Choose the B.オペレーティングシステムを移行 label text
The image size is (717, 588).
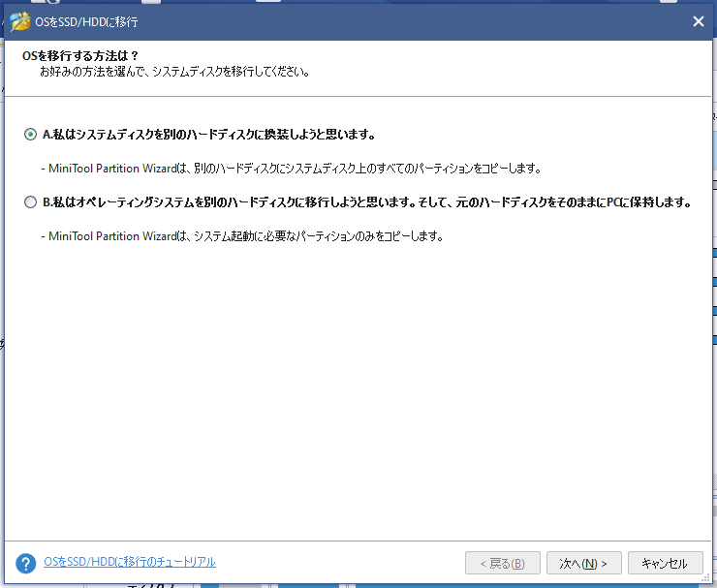366,202
